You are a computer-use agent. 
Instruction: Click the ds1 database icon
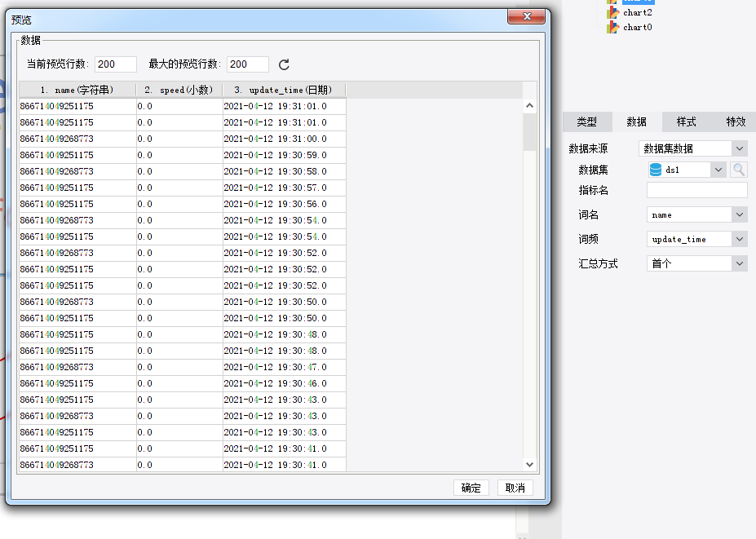tap(656, 170)
